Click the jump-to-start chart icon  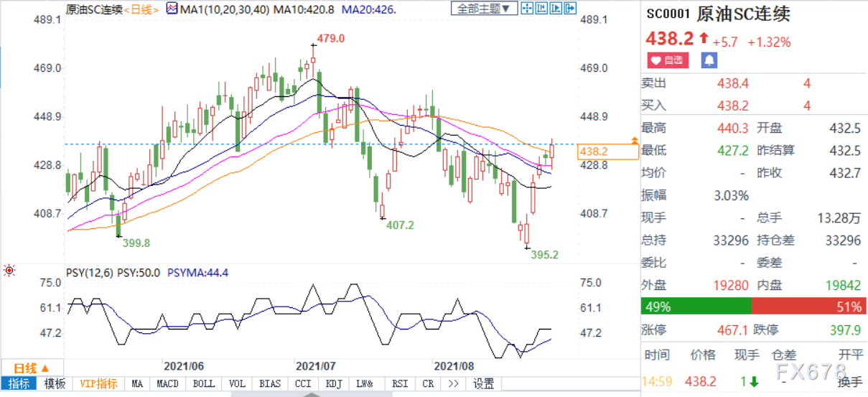540,9
